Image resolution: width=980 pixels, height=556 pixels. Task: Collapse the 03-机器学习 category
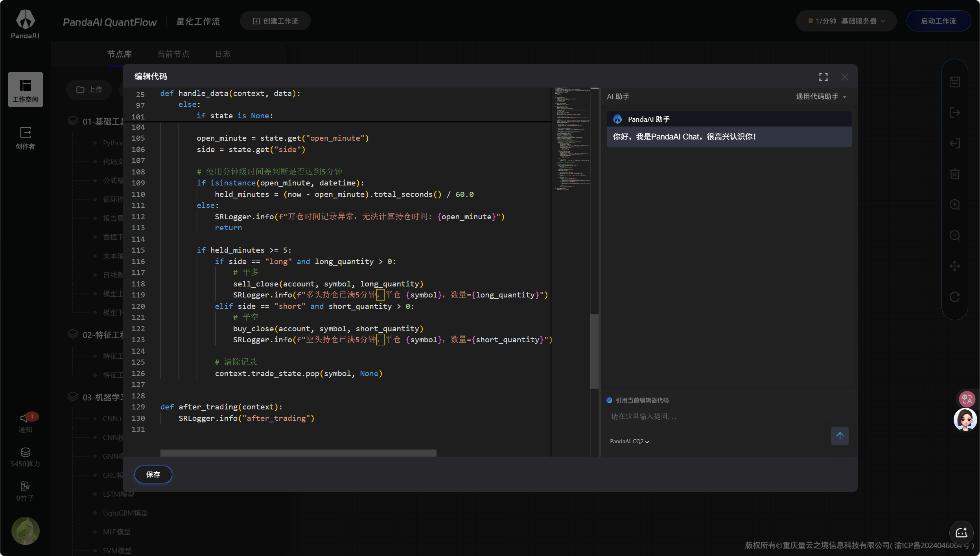coord(103,397)
